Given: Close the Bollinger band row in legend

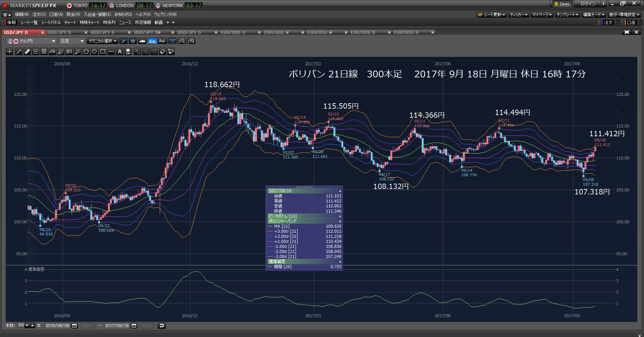Looking at the screenshot, I should tap(340, 221).
